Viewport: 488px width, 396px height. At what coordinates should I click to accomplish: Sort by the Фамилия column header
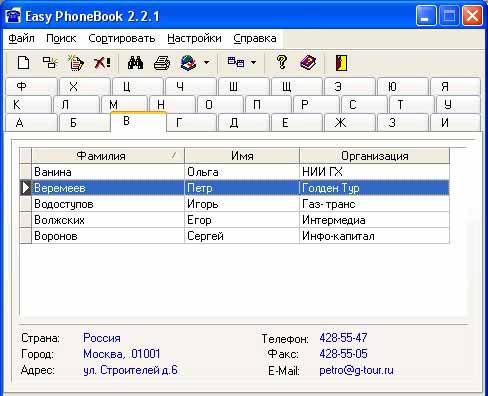pyautogui.click(x=108, y=156)
